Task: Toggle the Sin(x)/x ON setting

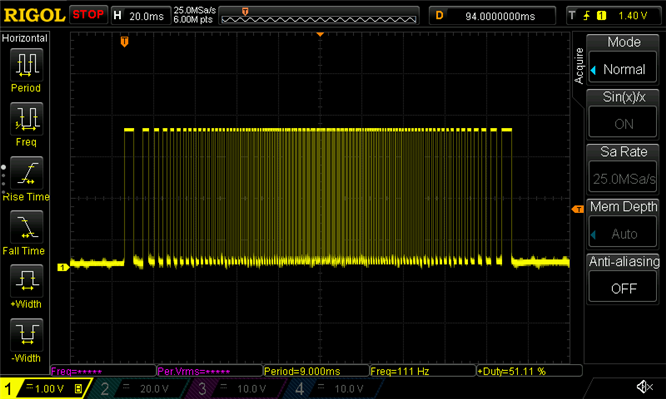Action: click(x=623, y=123)
